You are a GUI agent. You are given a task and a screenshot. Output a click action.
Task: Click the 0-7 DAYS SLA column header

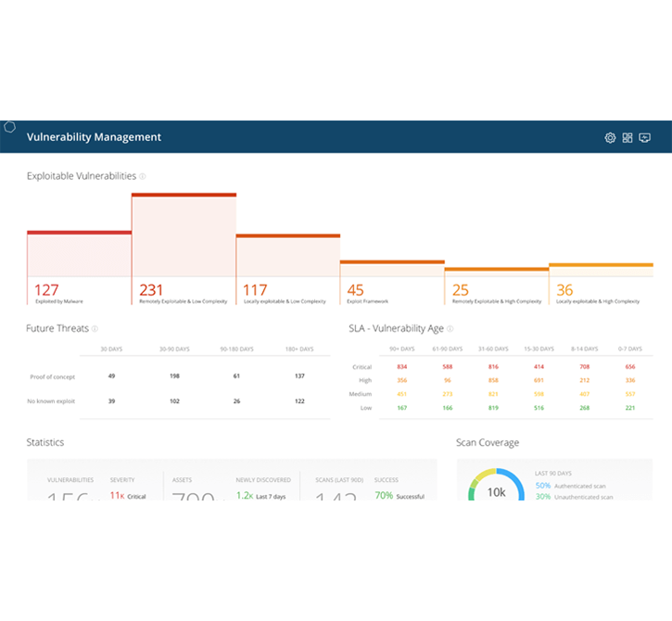(630, 349)
